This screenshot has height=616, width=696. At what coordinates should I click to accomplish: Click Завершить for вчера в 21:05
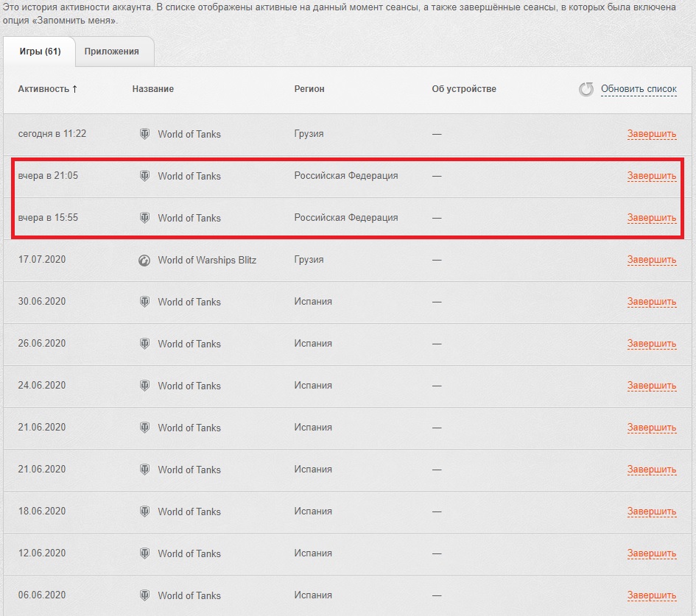652,176
